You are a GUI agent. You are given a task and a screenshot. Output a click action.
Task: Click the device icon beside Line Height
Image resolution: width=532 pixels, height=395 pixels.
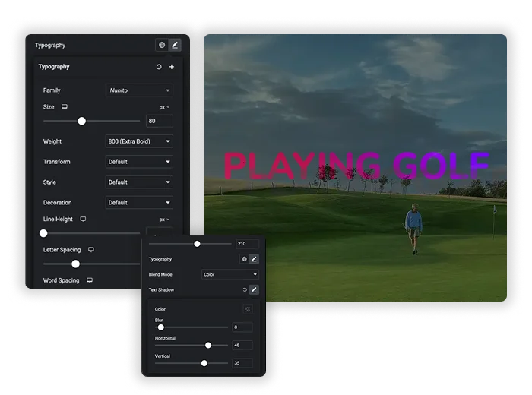point(83,219)
